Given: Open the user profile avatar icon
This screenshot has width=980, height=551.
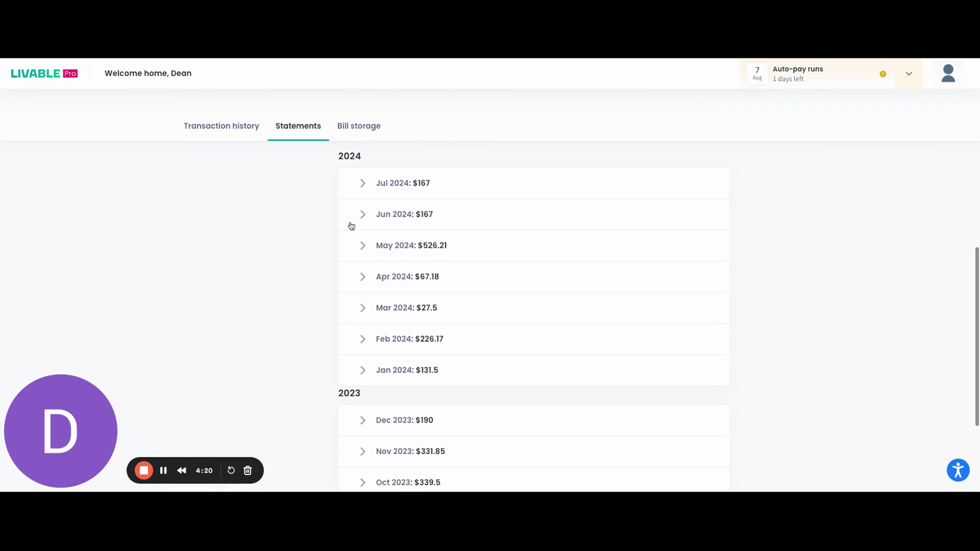Looking at the screenshot, I should pyautogui.click(x=948, y=74).
